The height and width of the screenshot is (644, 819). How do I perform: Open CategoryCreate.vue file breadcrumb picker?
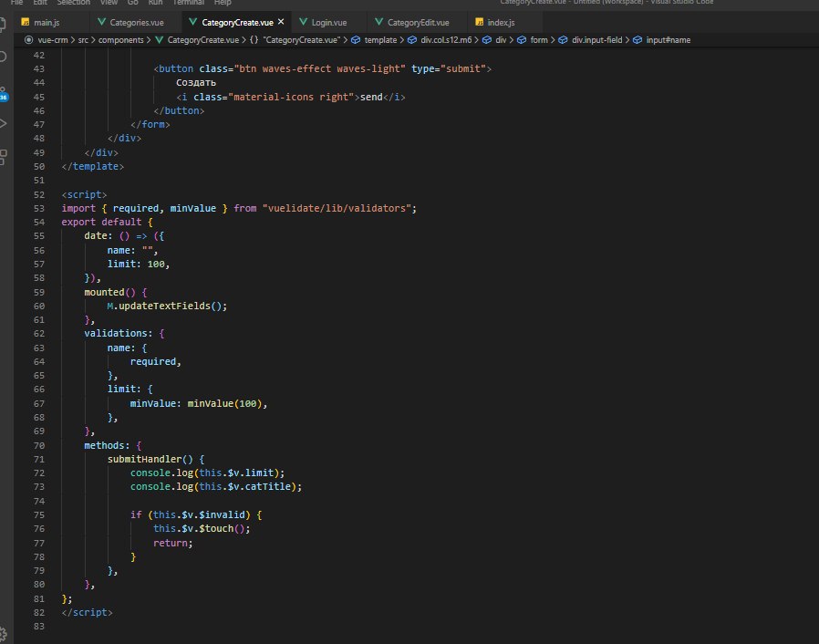tap(202, 40)
